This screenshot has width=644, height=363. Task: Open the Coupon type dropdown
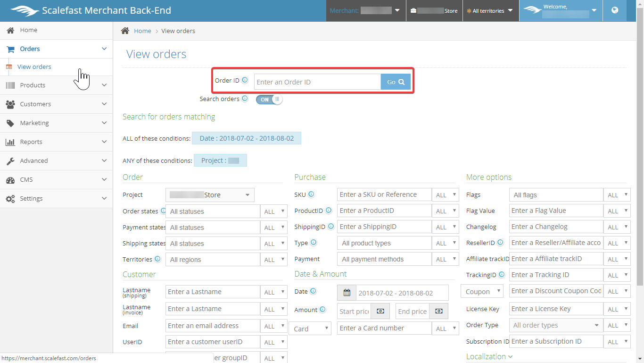(482, 292)
